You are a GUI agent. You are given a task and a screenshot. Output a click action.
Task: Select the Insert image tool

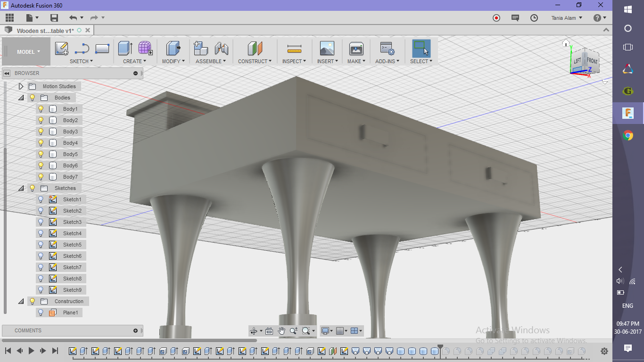coord(327,48)
